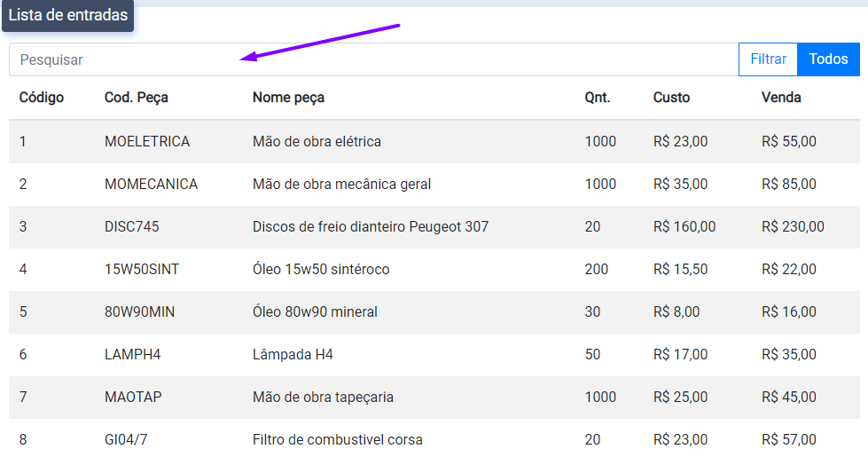This screenshot has width=868, height=457.
Task: Click the R$ 230,00 sale price cell
Action: pyautogui.click(x=792, y=227)
